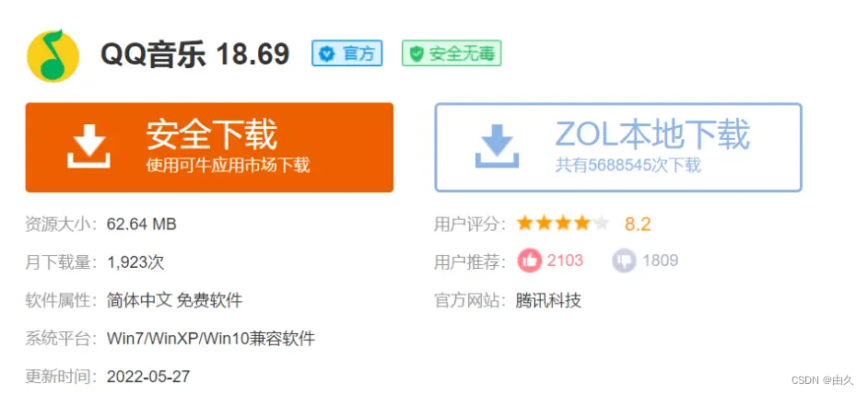Click the white download arrow on orange button

coord(89,147)
